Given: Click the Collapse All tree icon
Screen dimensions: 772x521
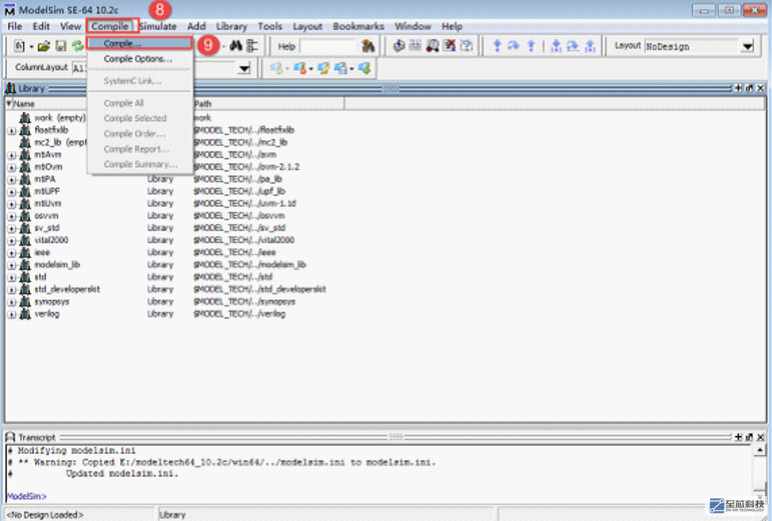Looking at the screenshot, I should coord(252,46).
